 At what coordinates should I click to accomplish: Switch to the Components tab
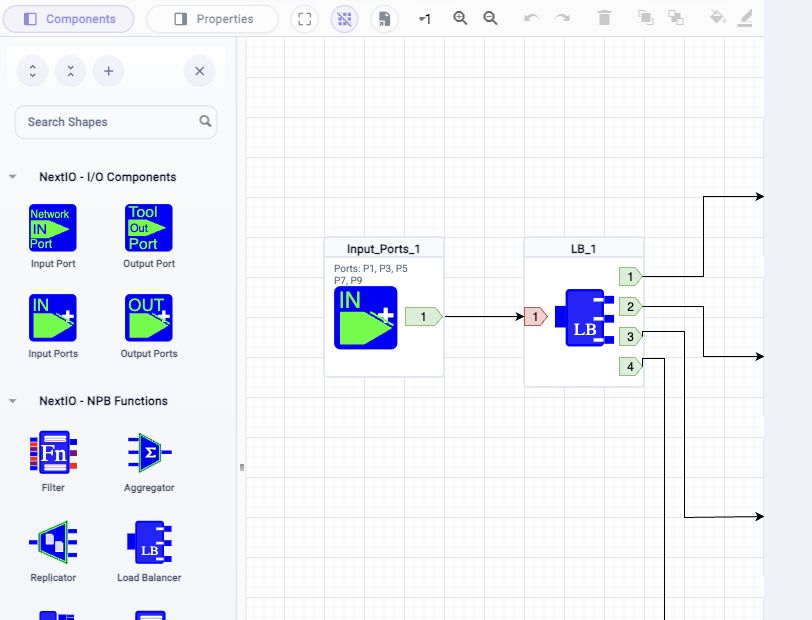[x=69, y=19]
